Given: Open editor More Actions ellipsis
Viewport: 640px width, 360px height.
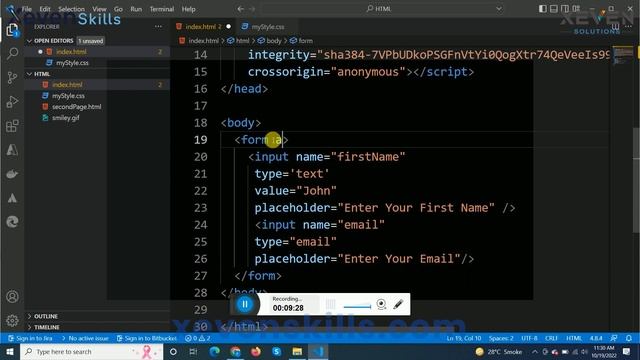Looking at the screenshot, I should click(628, 27).
